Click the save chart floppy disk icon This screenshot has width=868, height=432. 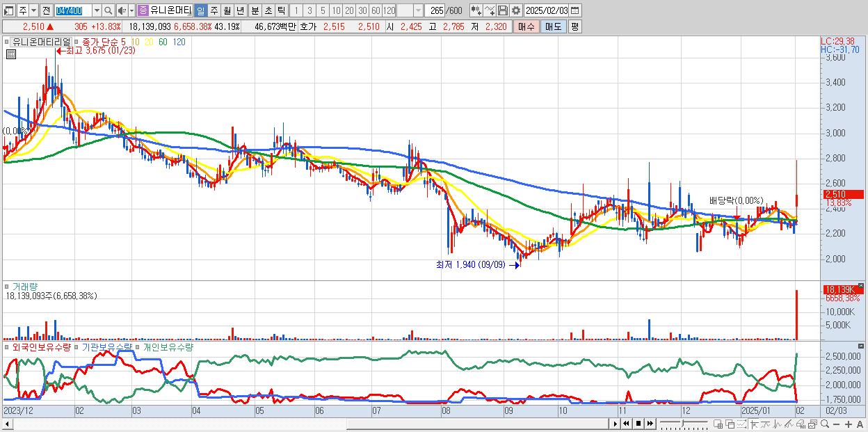coord(503,10)
